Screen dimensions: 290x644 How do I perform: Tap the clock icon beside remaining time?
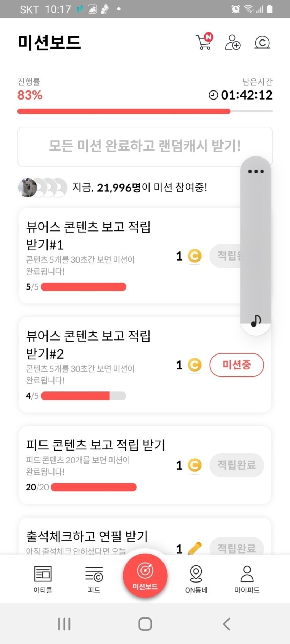[213, 95]
